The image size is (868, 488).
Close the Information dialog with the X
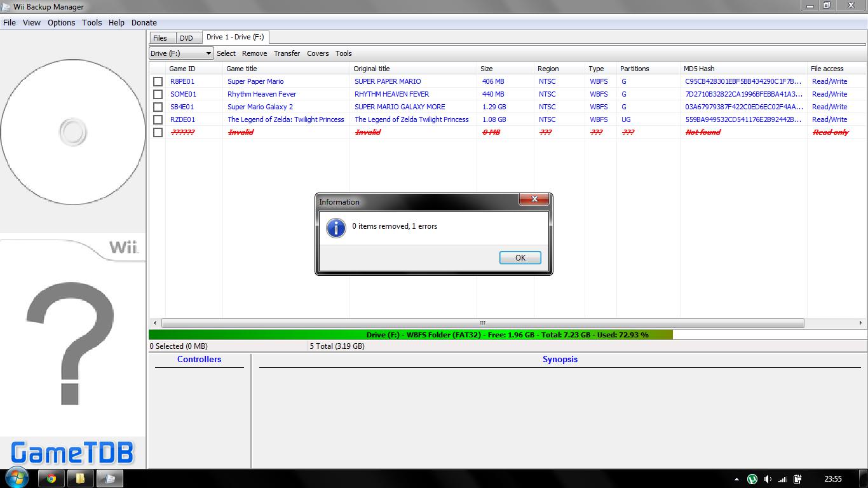[534, 200]
